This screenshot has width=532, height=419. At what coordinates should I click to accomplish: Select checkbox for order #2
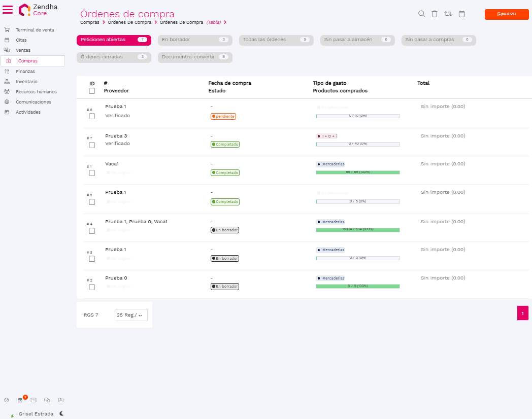(x=92, y=287)
